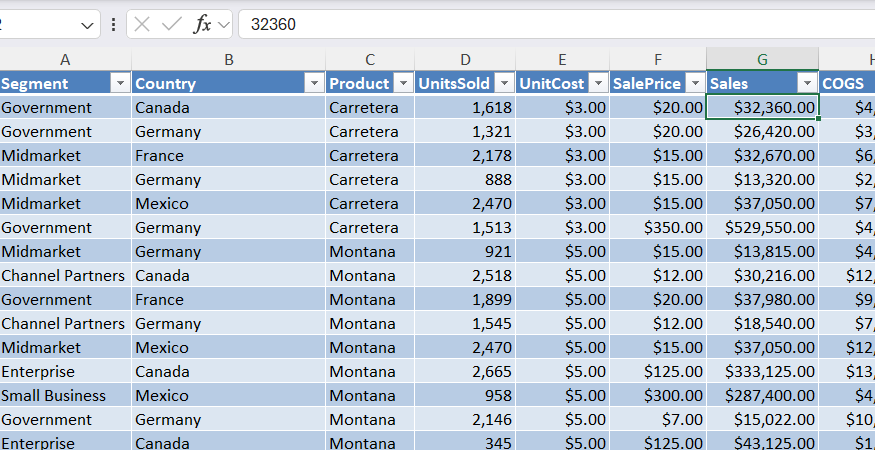Click the UnitsSold cell 1,618
This screenshot has height=450, width=875.
coord(465,107)
